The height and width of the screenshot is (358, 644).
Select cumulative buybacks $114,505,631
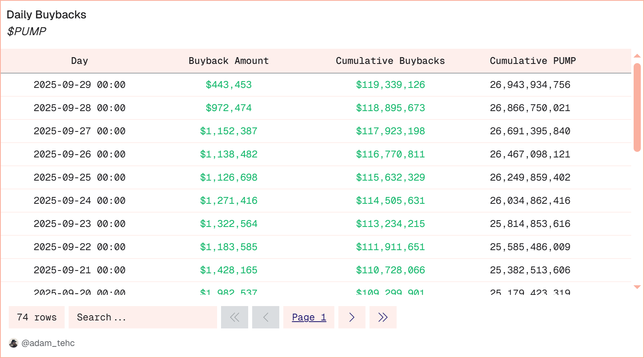coord(390,201)
